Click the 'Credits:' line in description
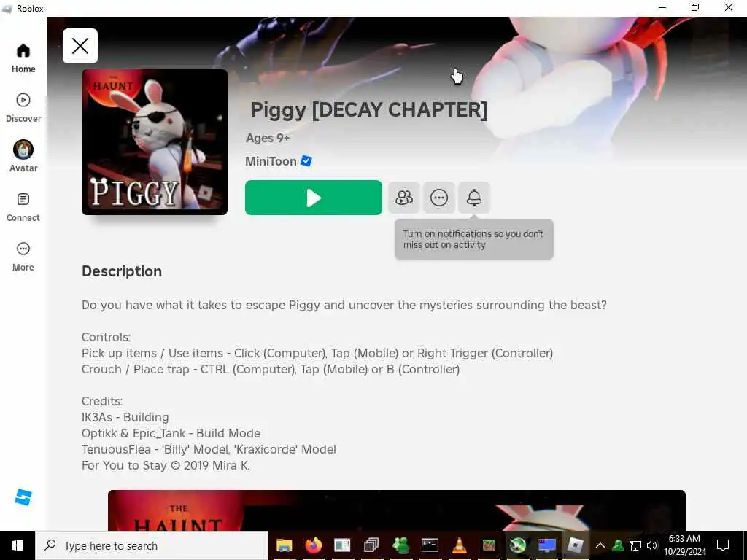 click(x=102, y=401)
